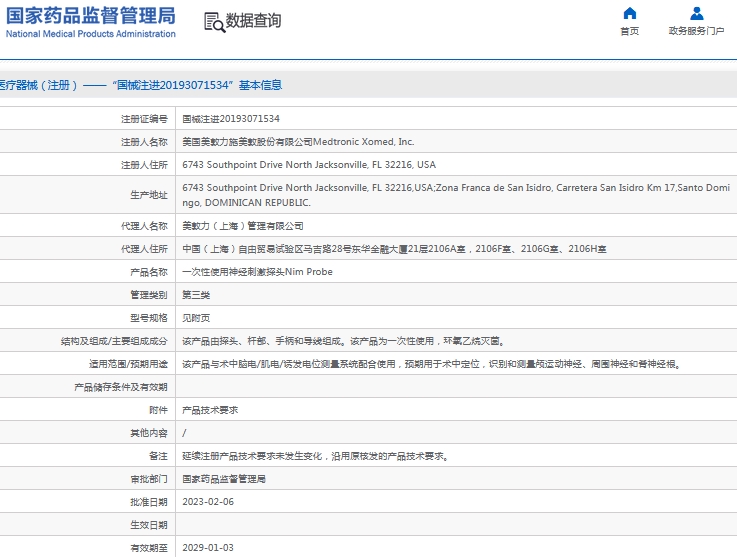Viewport: 737px width, 557px height.
Task: Select the 结构及组成/主要组成成分 label
Action: [114, 341]
